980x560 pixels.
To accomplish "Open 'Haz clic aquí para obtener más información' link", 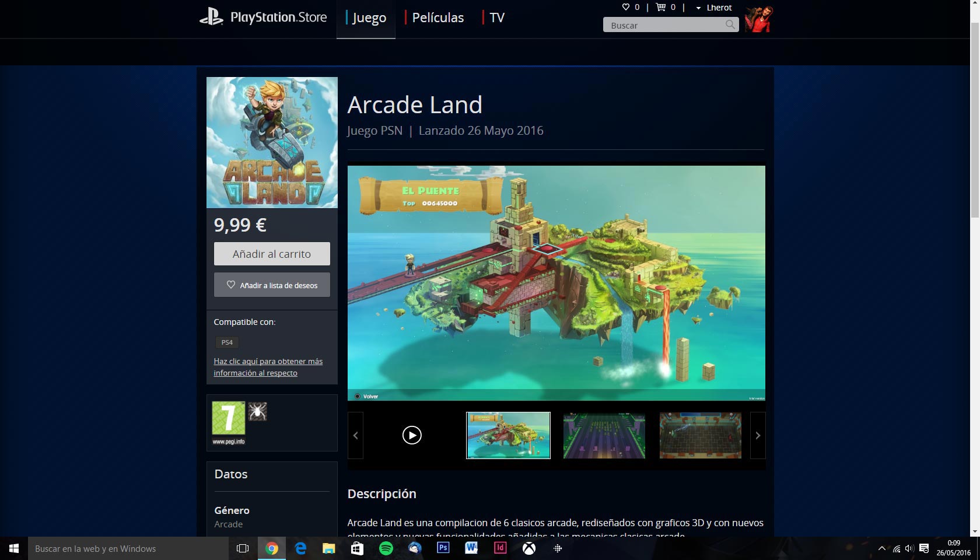I will pos(268,367).
